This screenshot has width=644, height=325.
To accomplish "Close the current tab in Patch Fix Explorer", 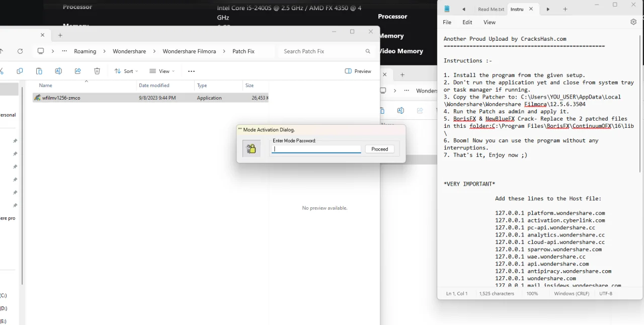I will pyautogui.click(x=43, y=35).
